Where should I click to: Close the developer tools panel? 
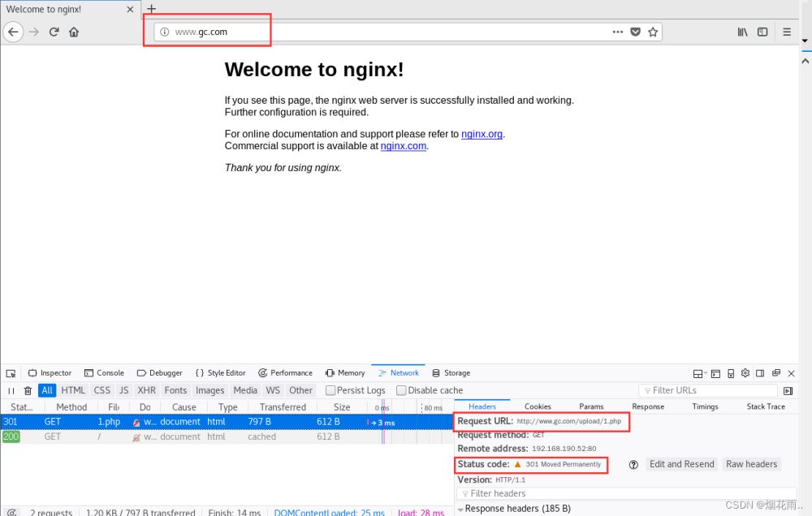click(x=791, y=373)
